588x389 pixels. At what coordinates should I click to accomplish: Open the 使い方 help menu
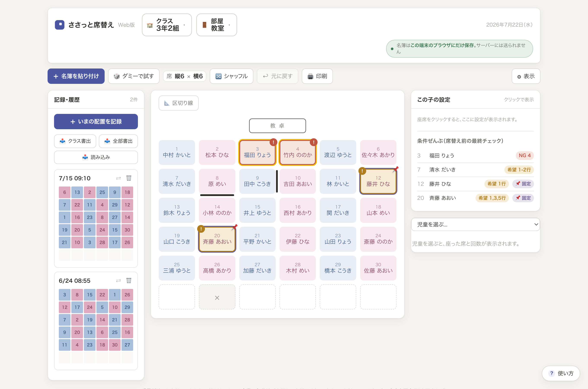561,373
